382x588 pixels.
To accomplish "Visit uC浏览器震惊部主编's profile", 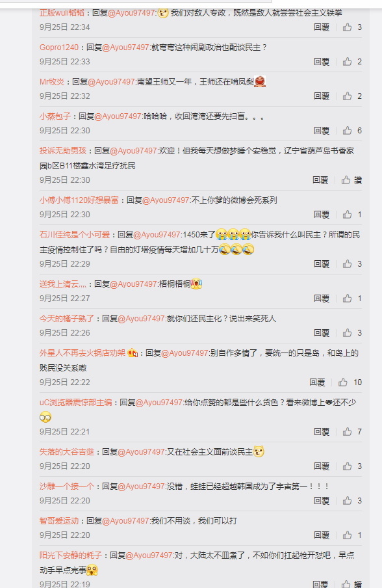I will tap(75, 403).
